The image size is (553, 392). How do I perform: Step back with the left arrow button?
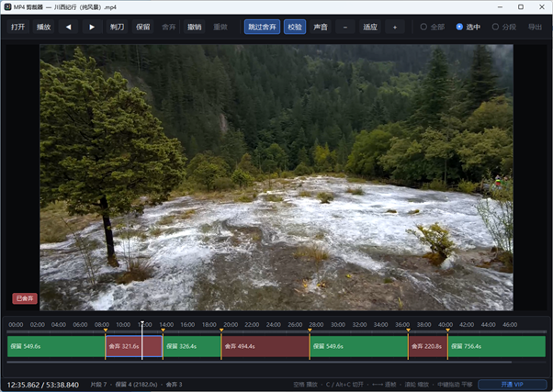coord(68,27)
